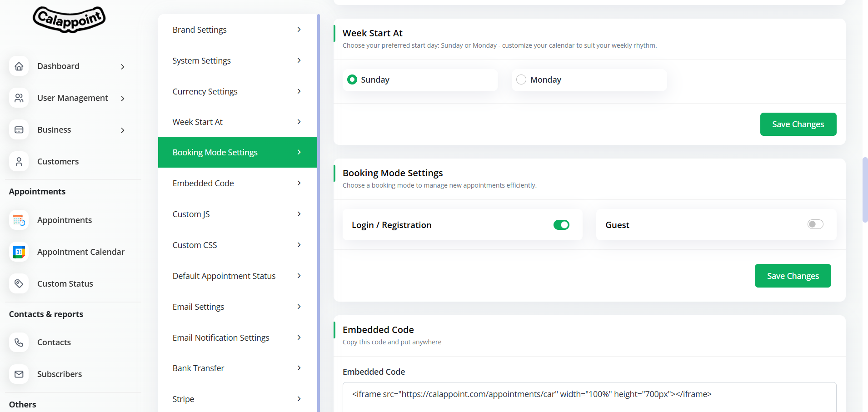Click the page vertical scrollbar thumb

click(865, 190)
